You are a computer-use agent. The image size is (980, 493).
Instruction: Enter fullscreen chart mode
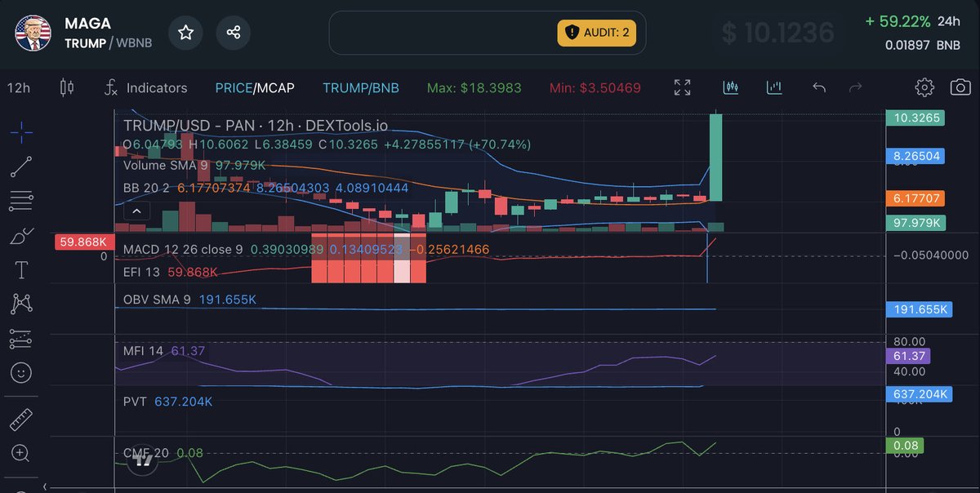click(x=682, y=87)
